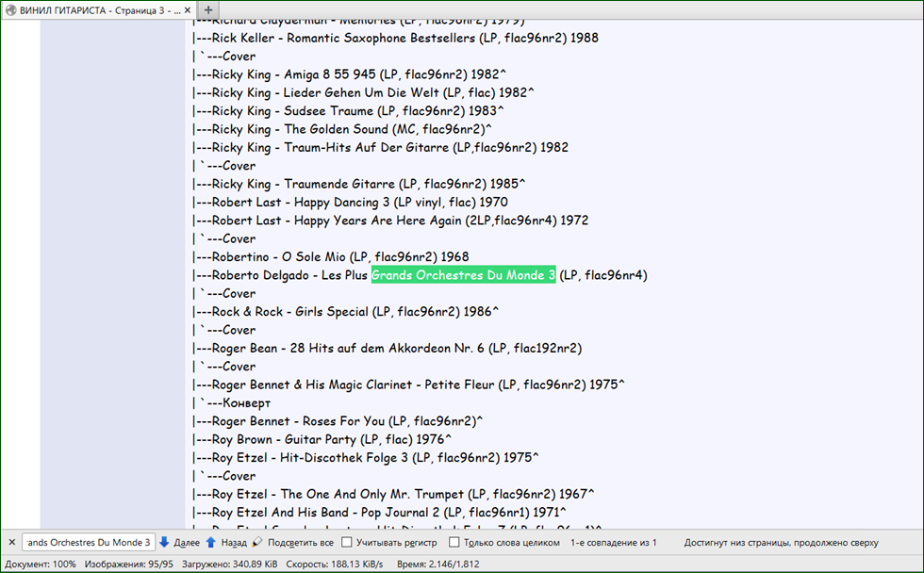Viewport: 924px width, 573px height.
Task: Click Roy Etzel - Hit-Discothek Folge 3 entry
Action: 366,458
